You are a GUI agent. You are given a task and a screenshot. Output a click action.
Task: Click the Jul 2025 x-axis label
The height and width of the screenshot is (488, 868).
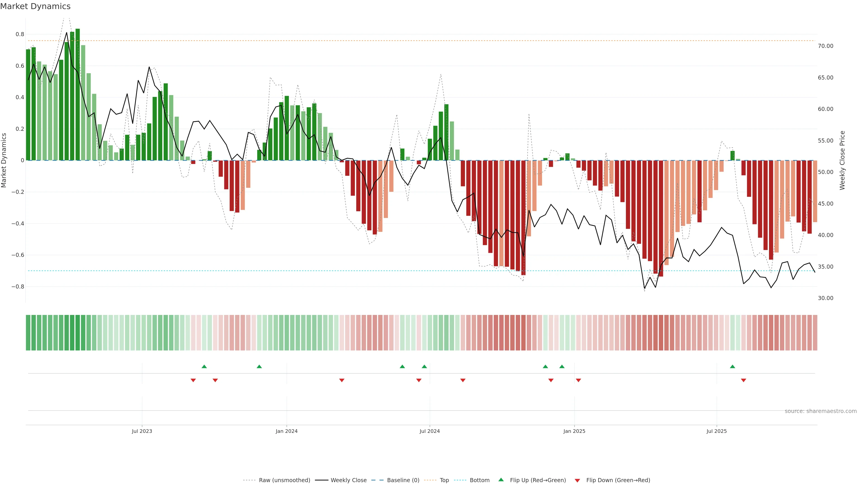click(716, 431)
